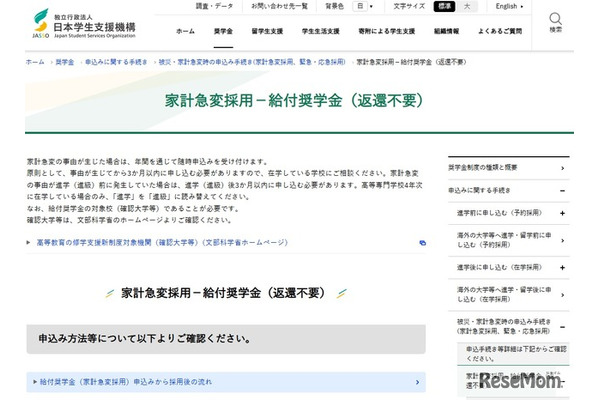Open よくあるご質問 navigation menu
600x400 pixels.
coord(500,31)
